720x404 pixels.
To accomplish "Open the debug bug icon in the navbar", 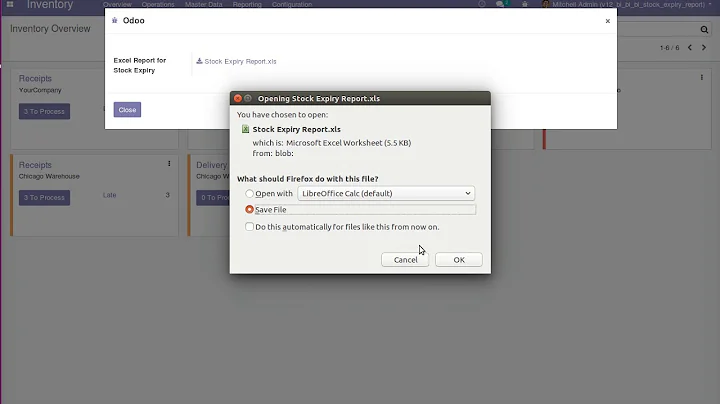I will (524, 4).
